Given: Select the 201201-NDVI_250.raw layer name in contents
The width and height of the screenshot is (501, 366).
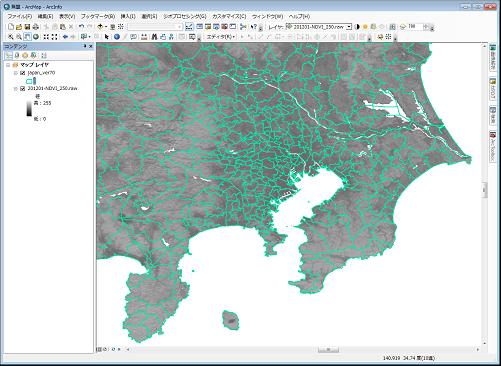Looking at the screenshot, I should point(52,88).
